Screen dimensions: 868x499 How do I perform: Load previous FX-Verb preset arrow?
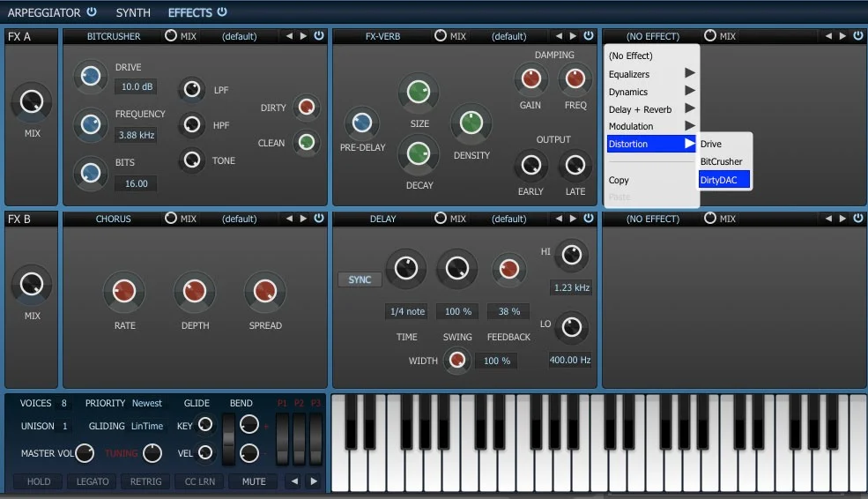(559, 36)
